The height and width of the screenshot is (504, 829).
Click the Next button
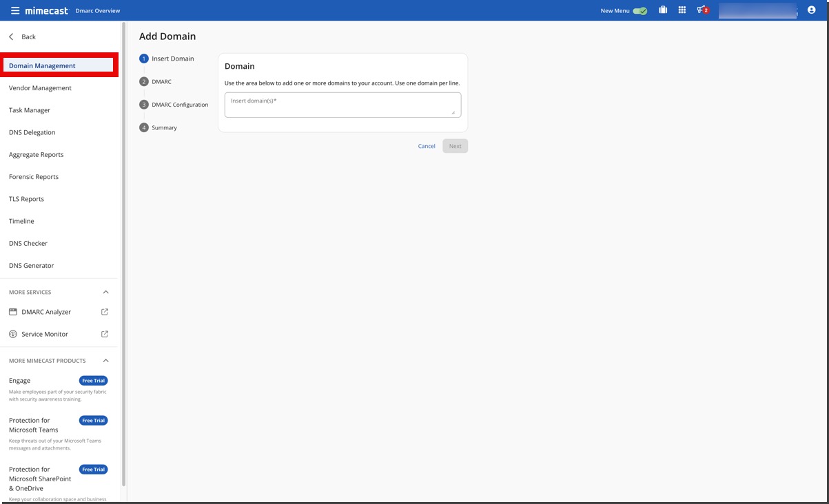coord(456,146)
